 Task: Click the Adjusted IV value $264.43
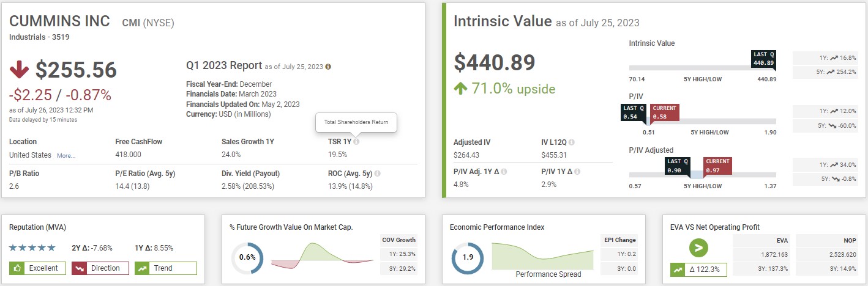[x=466, y=155]
